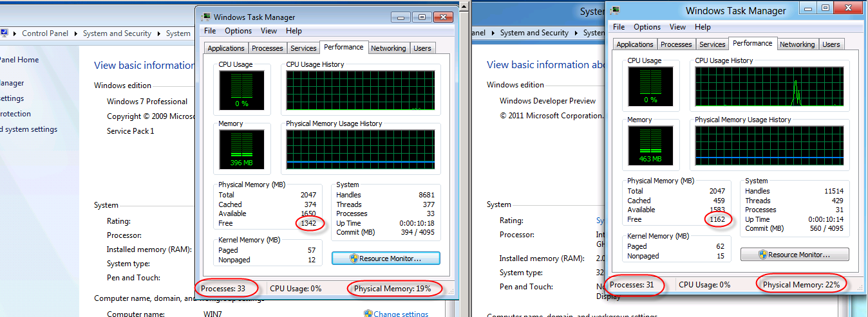Click Physical Memory: 19% in status bar
The height and width of the screenshot is (317, 868).
[392, 289]
